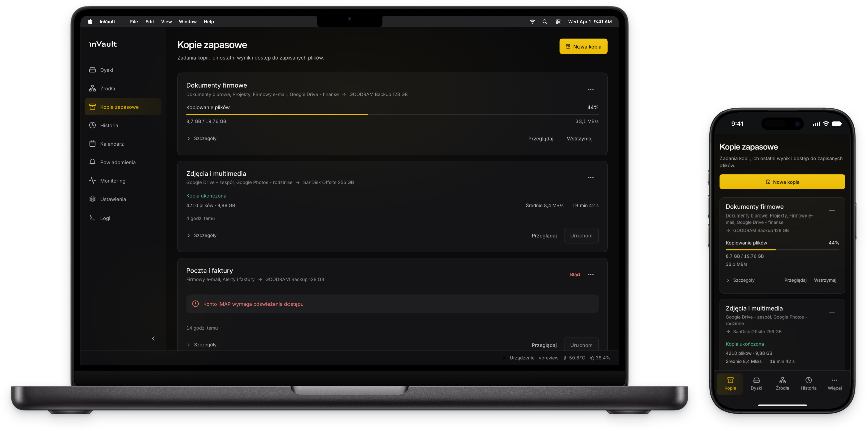Click Przeglądaj for Zdjęcia i multimedia on laptop
The width and height of the screenshot is (868, 431).
pos(544,236)
